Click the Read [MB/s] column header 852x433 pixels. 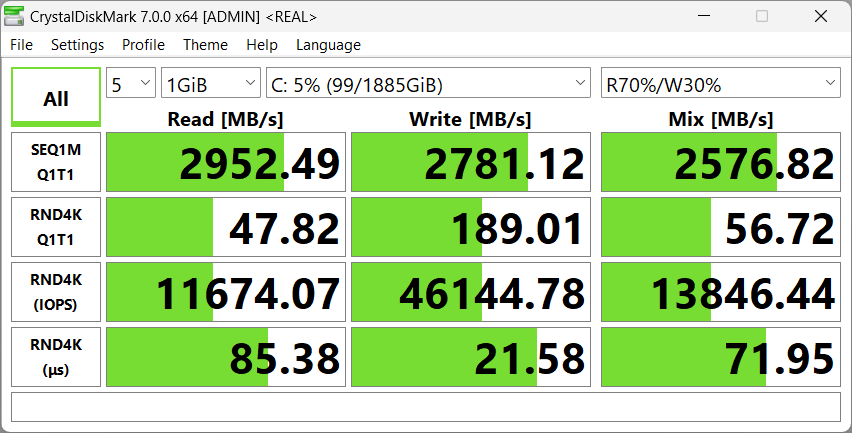(x=225, y=119)
